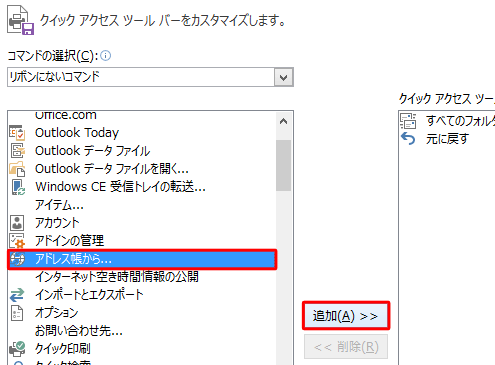Click the Quick Access Toolbar header icon
Image resolution: width=495 pixels, height=365 pixels.
tap(21, 20)
